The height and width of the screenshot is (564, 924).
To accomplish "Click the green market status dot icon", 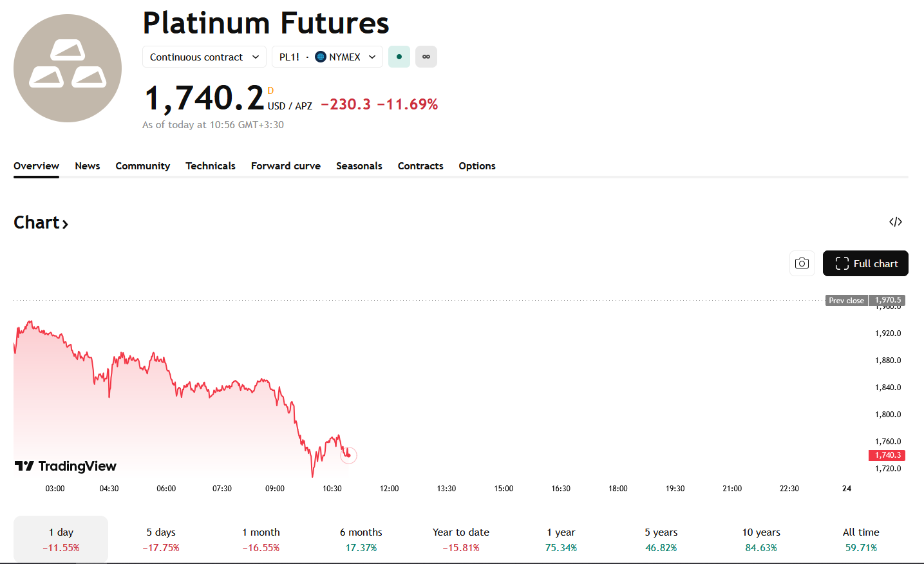I will click(399, 57).
